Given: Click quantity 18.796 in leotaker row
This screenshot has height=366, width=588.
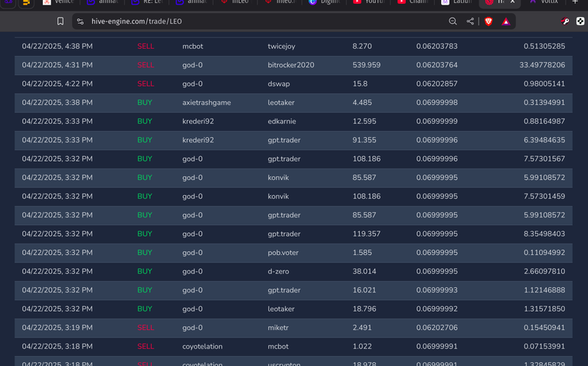Looking at the screenshot, I should 364,309.
